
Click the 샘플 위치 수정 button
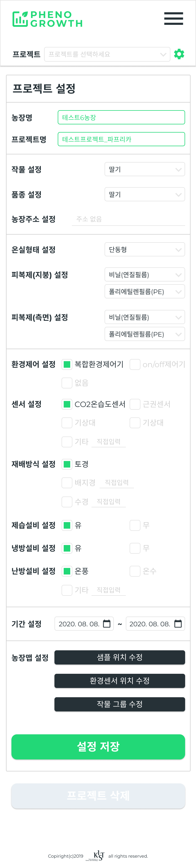point(120,657)
